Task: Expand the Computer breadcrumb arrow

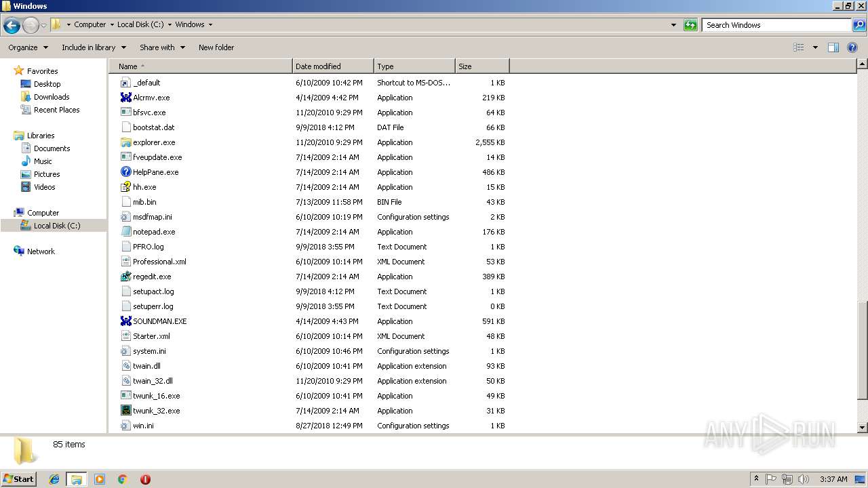Action: (111, 24)
